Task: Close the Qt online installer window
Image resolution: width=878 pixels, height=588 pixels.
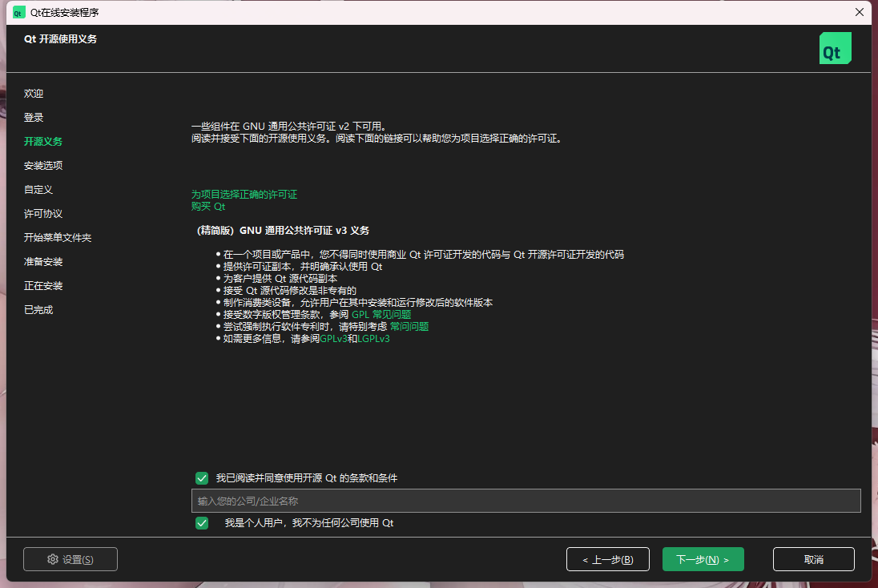Action: (x=860, y=12)
